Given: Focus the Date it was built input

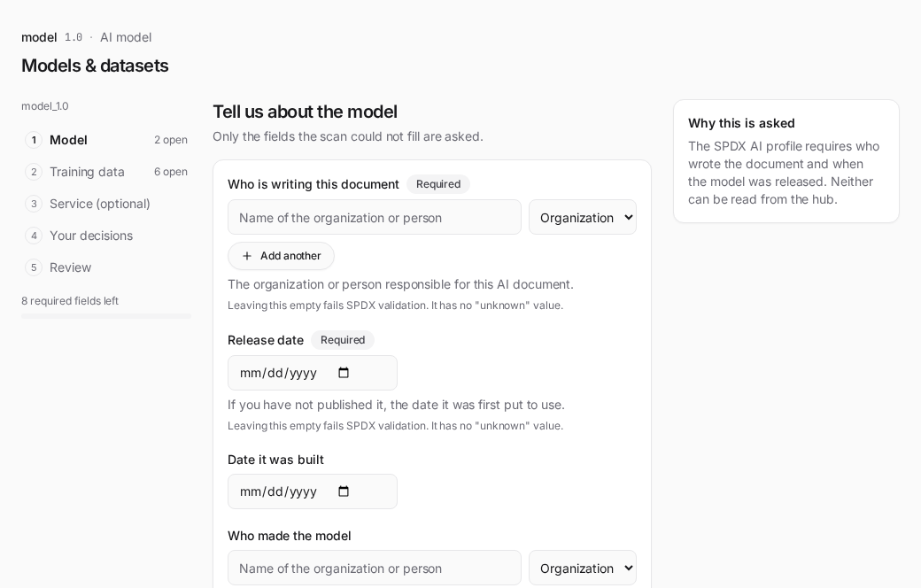Looking at the screenshot, I should click(313, 491).
